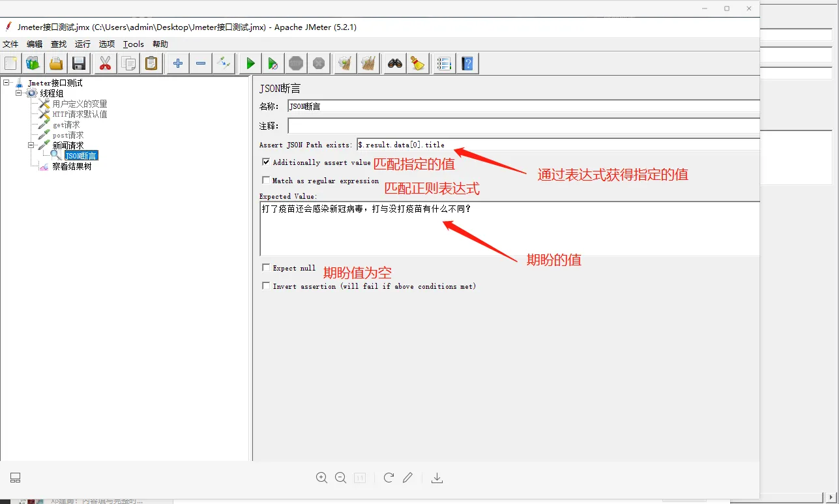Save the test plan with floppy icon
This screenshot has width=839, height=504.
pos(79,63)
